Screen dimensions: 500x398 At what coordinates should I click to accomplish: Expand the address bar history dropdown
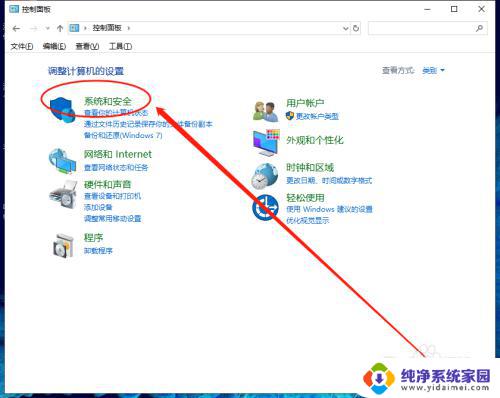(346, 28)
